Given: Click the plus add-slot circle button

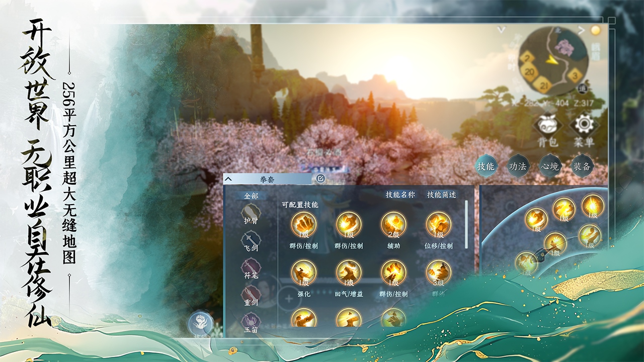Looking at the screenshot, I should click(289, 298).
